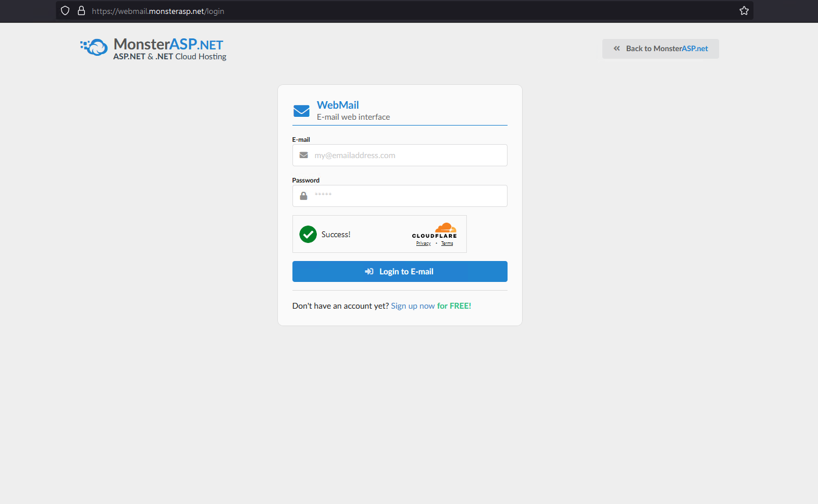Image resolution: width=818 pixels, height=504 pixels.
Task: Focus the E-mail address input field
Action: click(x=400, y=155)
